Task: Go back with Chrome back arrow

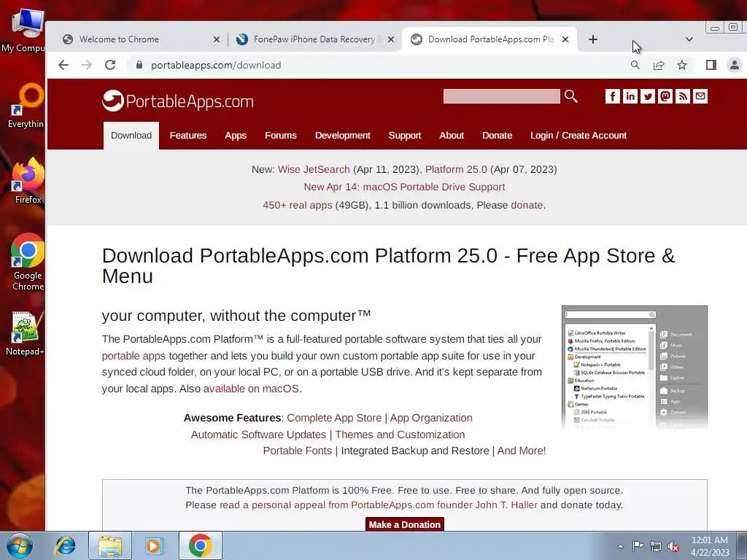Action: click(x=63, y=65)
